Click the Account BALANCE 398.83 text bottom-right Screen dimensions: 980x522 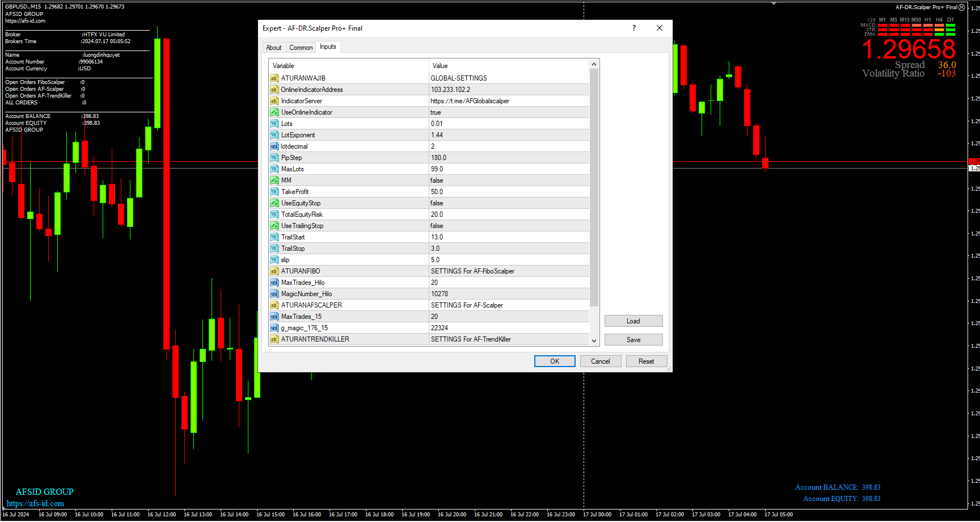coord(838,487)
